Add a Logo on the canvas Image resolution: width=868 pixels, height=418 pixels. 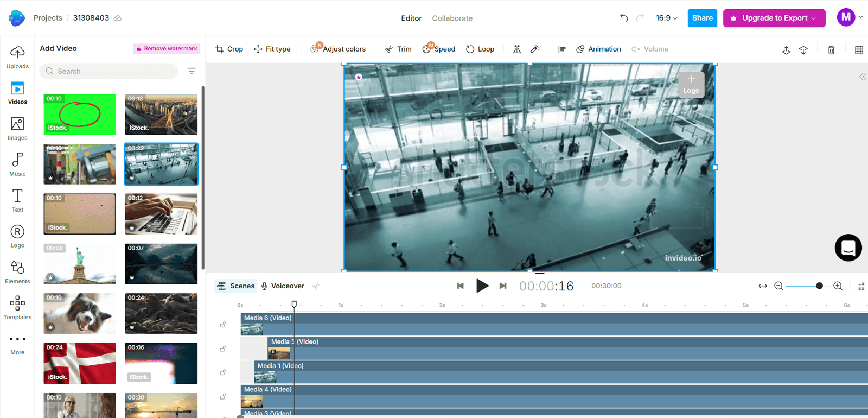[691, 85]
